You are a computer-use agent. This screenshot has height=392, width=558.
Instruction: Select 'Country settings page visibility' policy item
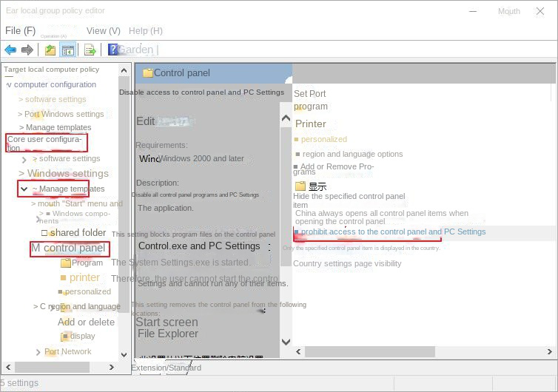(346, 263)
